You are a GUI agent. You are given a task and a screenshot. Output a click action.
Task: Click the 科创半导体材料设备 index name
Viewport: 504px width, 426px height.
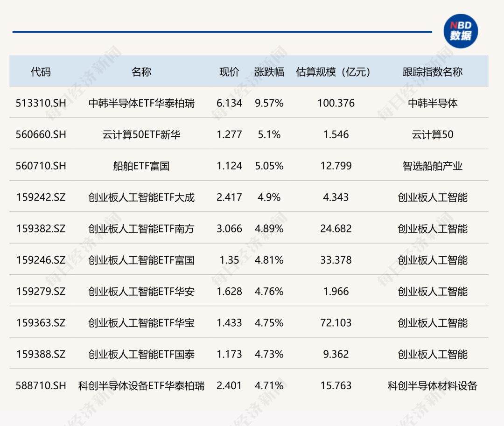pyautogui.click(x=433, y=385)
